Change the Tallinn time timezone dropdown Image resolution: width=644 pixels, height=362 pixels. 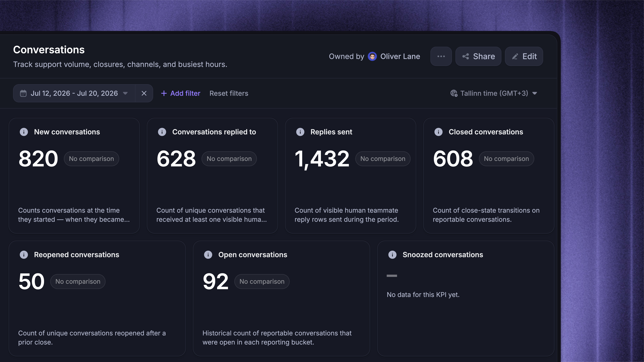click(x=494, y=93)
